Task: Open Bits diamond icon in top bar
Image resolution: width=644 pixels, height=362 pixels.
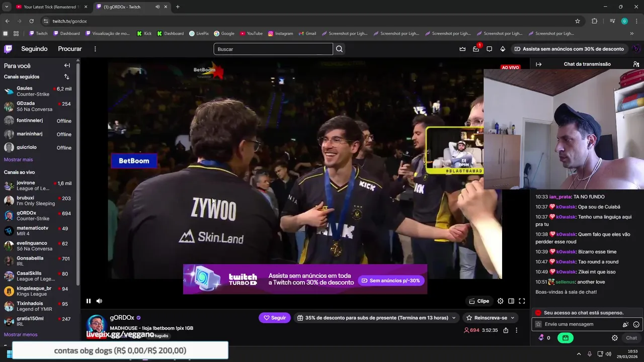Action: pos(503,49)
